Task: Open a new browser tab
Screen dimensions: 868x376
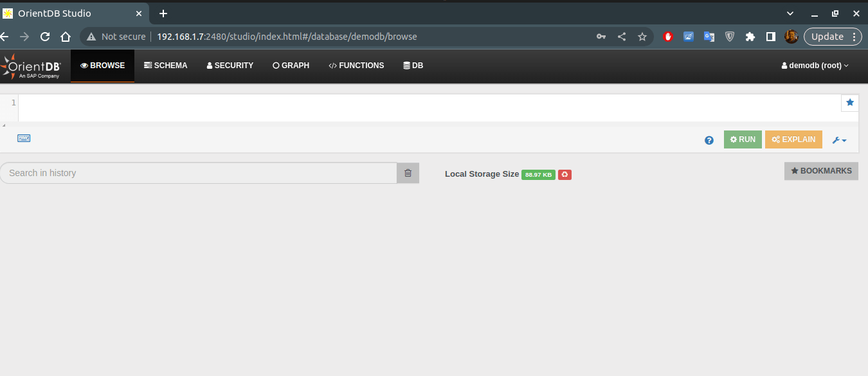Action: pyautogui.click(x=163, y=13)
